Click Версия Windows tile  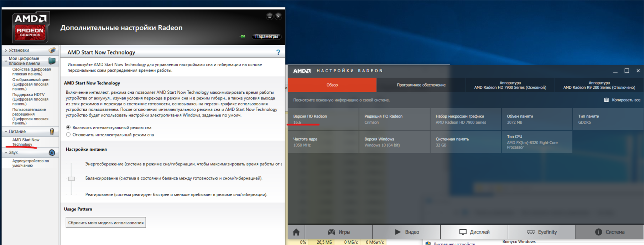coord(394,142)
